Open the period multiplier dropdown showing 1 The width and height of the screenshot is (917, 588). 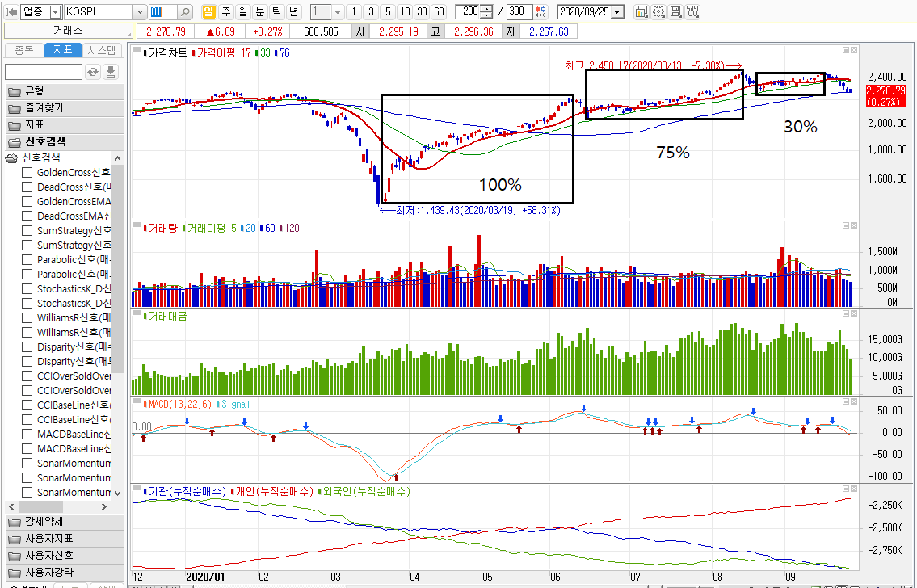pyautogui.click(x=338, y=11)
